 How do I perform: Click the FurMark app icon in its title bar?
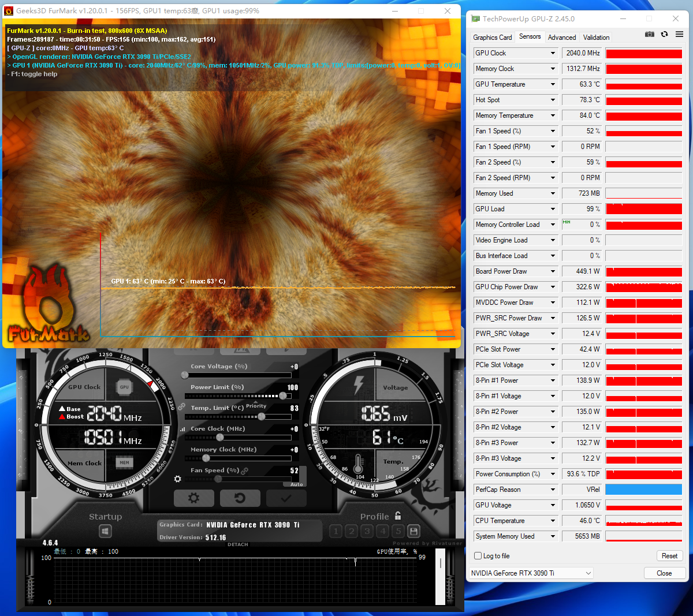point(9,11)
